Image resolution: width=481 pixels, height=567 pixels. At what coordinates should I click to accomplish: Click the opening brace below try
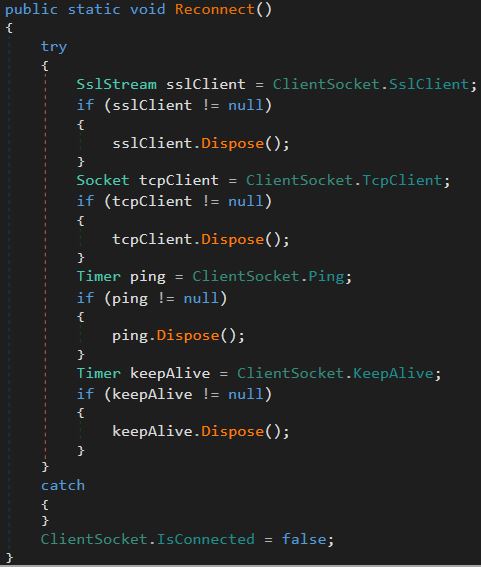(45, 65)
